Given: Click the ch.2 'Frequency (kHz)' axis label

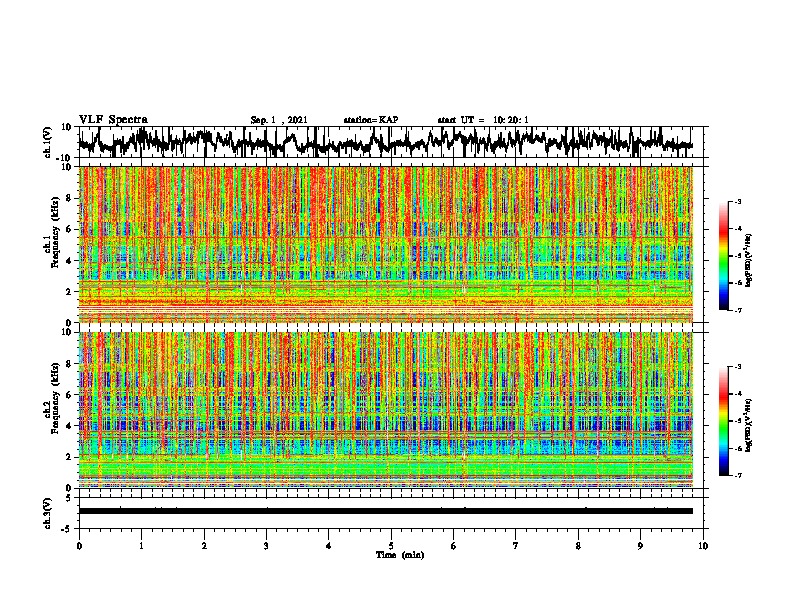Looking at the screenshot, I should point(55,398).
